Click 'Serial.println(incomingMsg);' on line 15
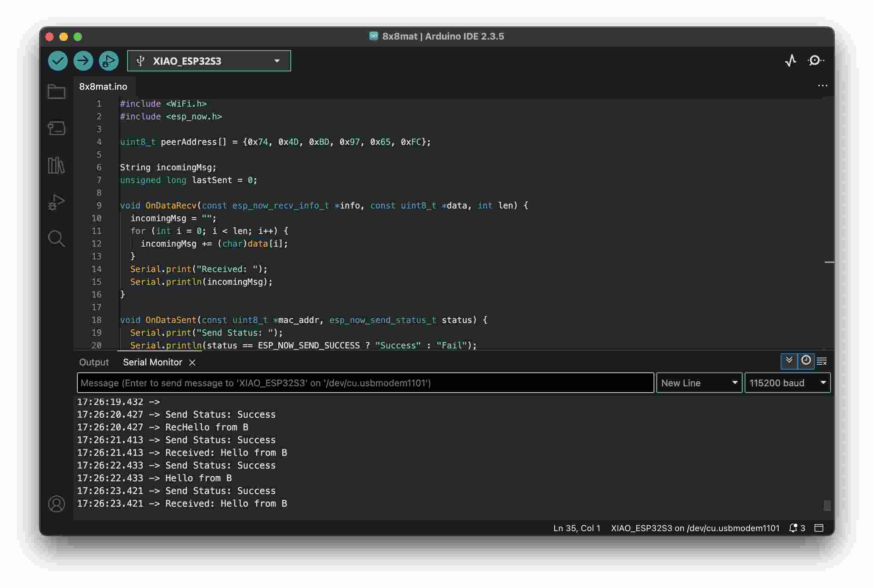Screen dimensions: 874x588 click(x=201, y=282)
